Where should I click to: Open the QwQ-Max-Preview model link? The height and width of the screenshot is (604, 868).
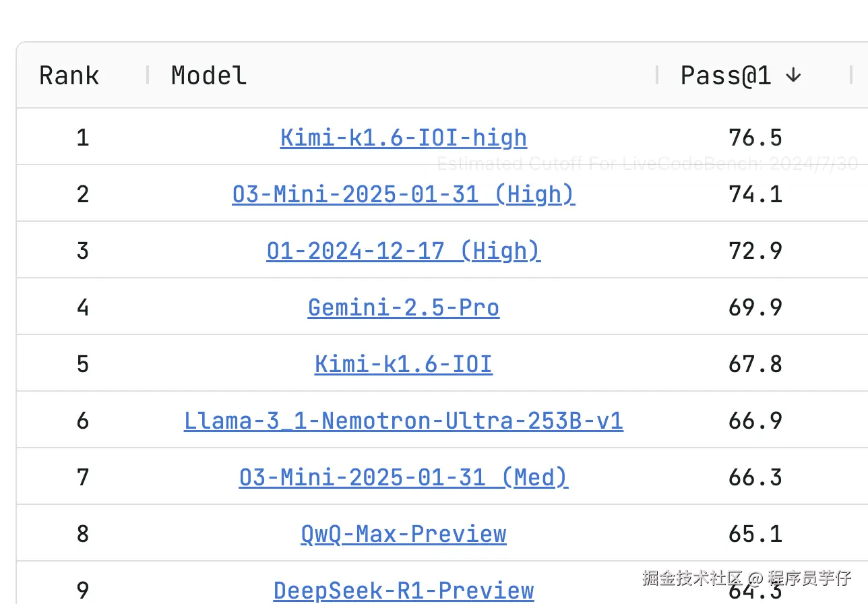coord(404,534)
